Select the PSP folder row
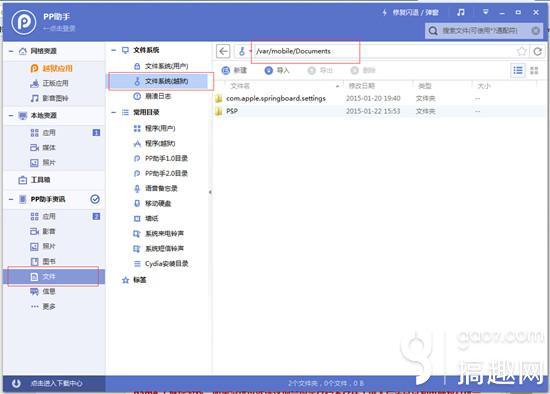Screen dimensions: 550x394 pyautogui.click(x=379, y=111)
